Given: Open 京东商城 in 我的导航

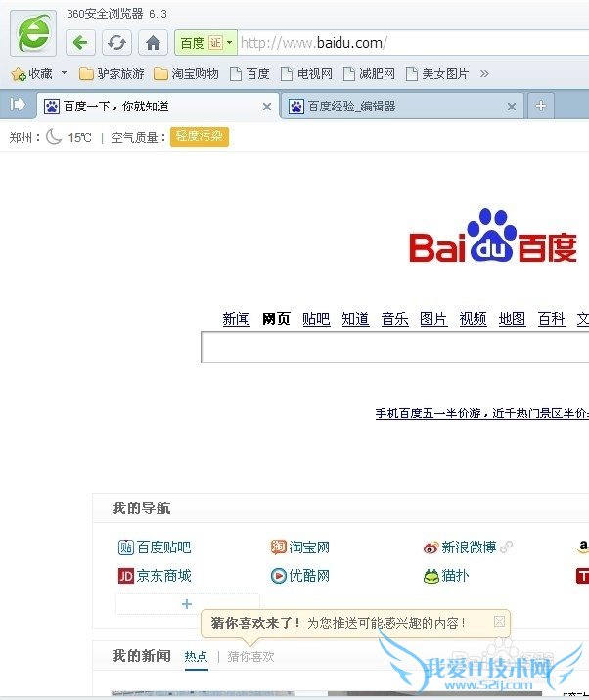Looking at the screenshot, I should [x=155, y=576].
